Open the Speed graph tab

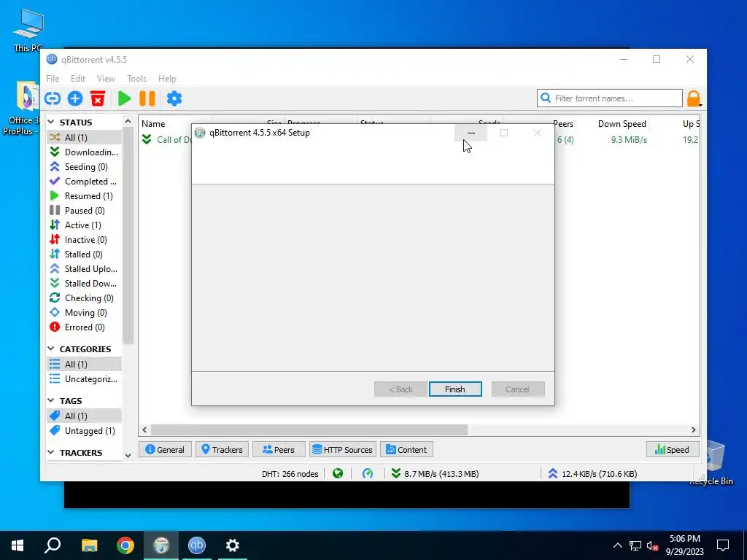pyautogui.click(x=673, y=449)
